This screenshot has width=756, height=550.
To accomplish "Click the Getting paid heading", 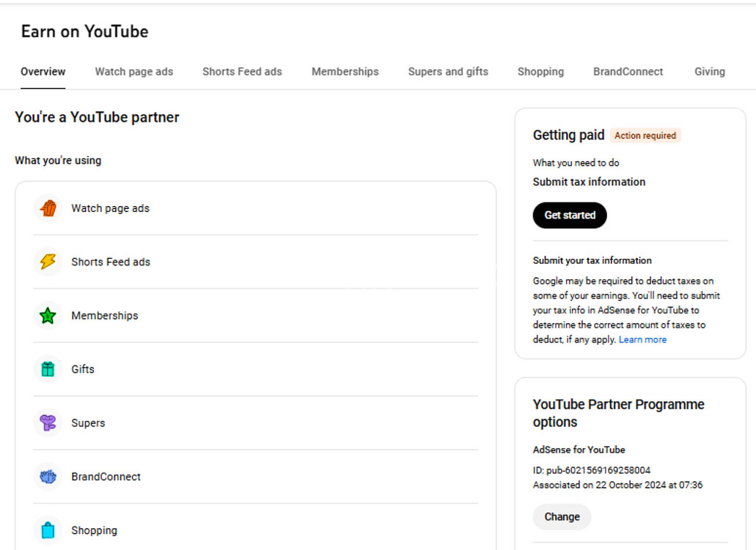I will tap(568, 135).
